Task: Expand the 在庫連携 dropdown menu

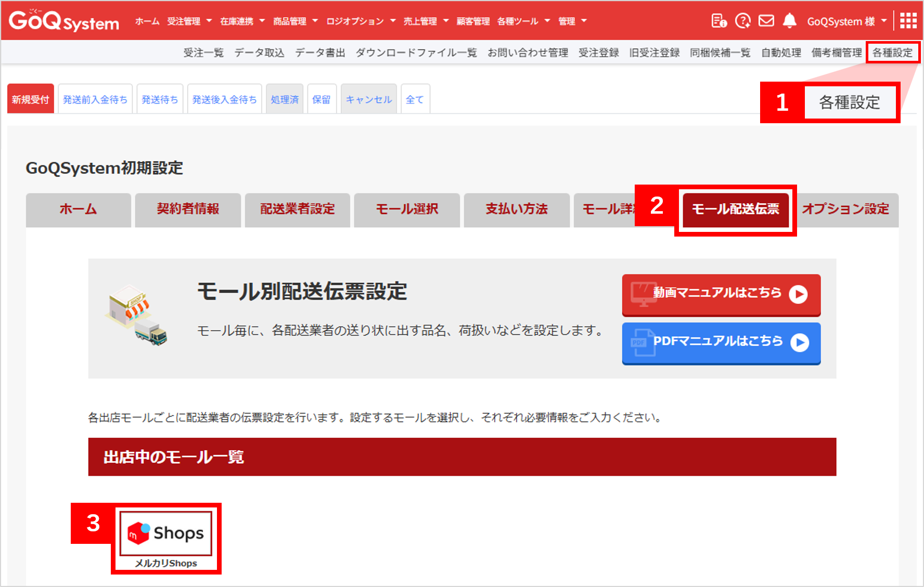Action: pyautogui.click(x=242, y=21)
